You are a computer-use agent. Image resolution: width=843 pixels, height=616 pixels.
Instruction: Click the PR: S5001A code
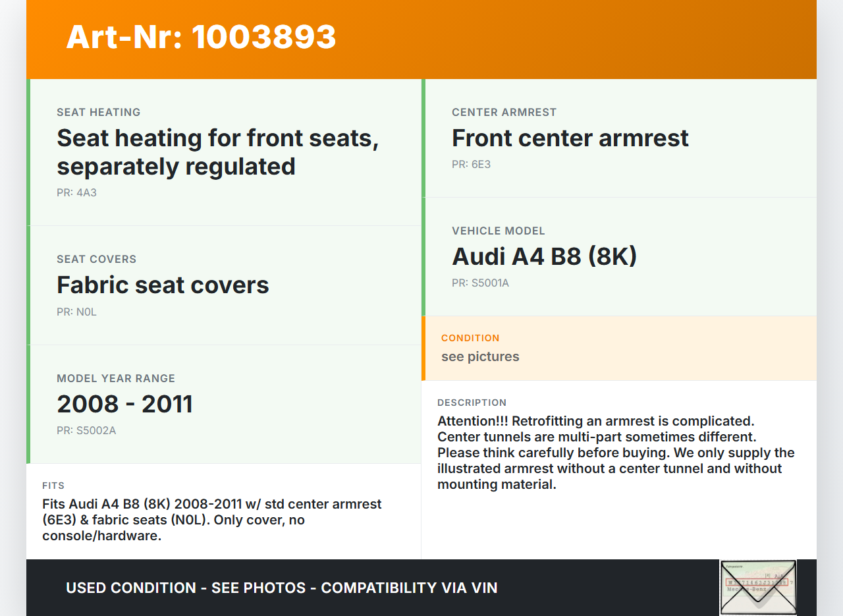480,283
